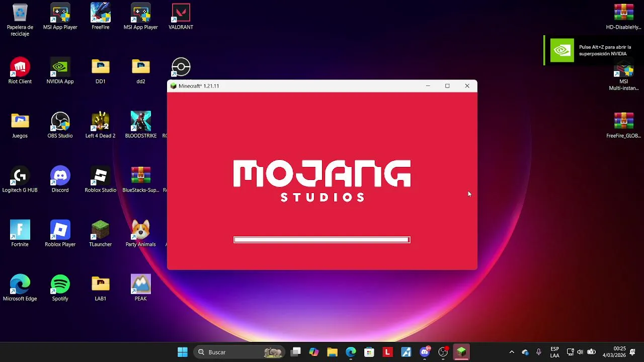The height and width of the screenshot is (362, 644).
Task: Click the microphone tray icon
Action: pos(539,352)
